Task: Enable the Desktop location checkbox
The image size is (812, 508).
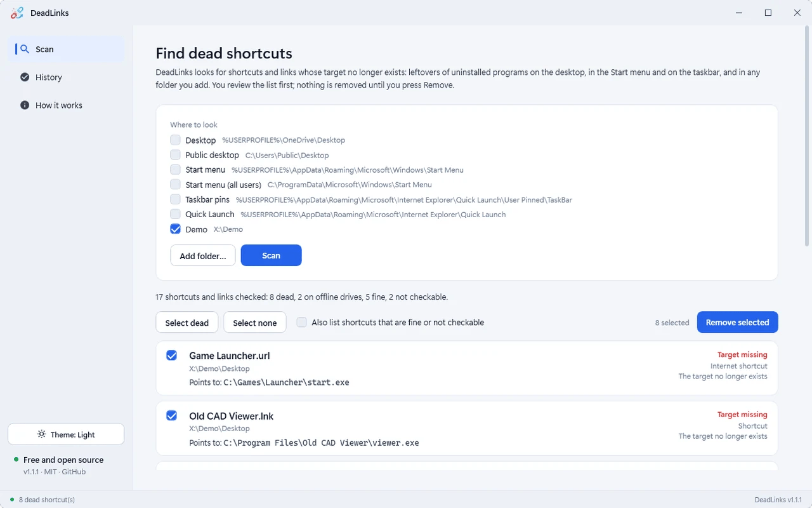Action: pyautogui.click(x=175, y=140)
